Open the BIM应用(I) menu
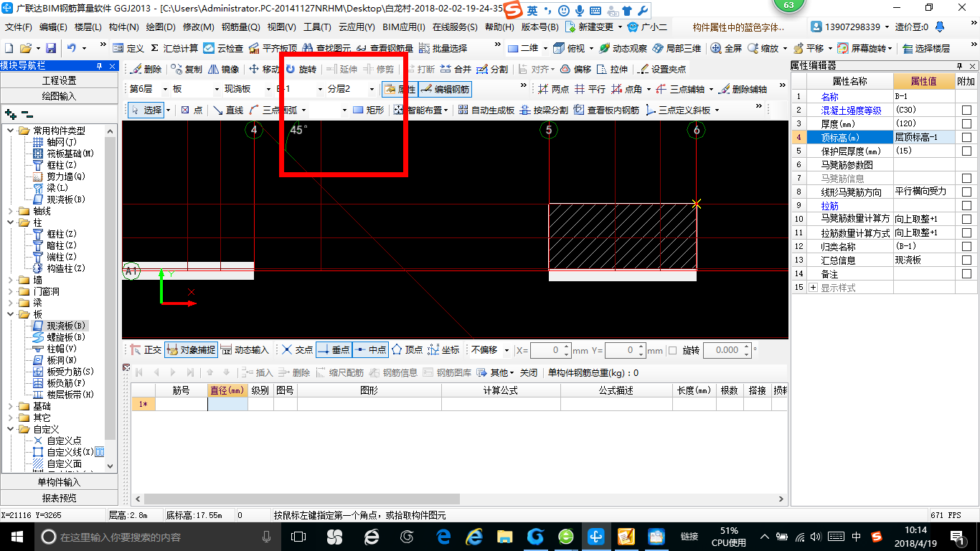The width and height of the screenshot is (980, 551). [x=404, y=27]
